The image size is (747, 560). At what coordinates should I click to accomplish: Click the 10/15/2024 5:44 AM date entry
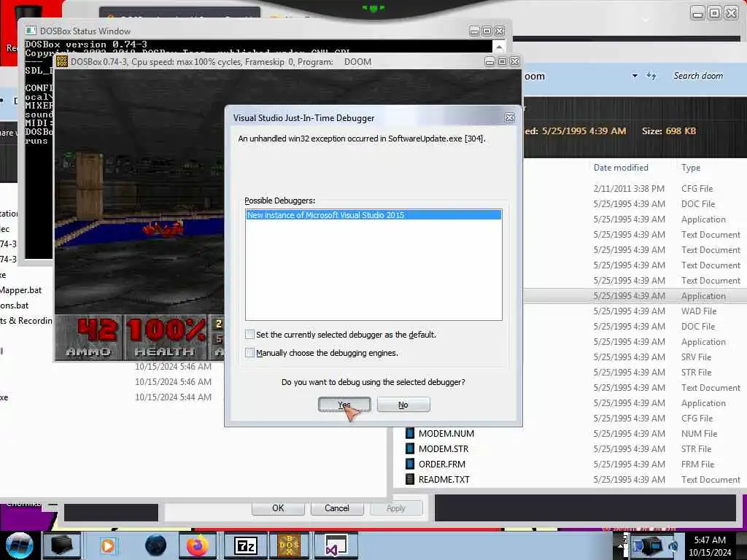(173, 397)
